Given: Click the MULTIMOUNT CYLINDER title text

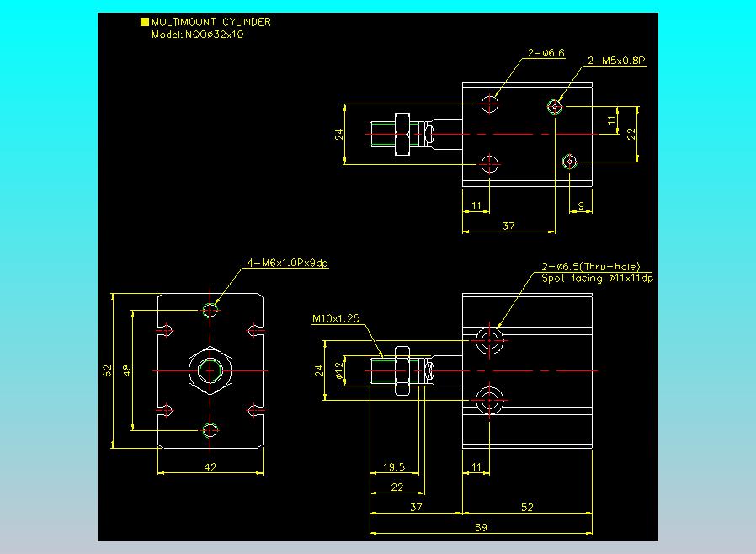Looking at the screenshot, I should tap(211, 22).
